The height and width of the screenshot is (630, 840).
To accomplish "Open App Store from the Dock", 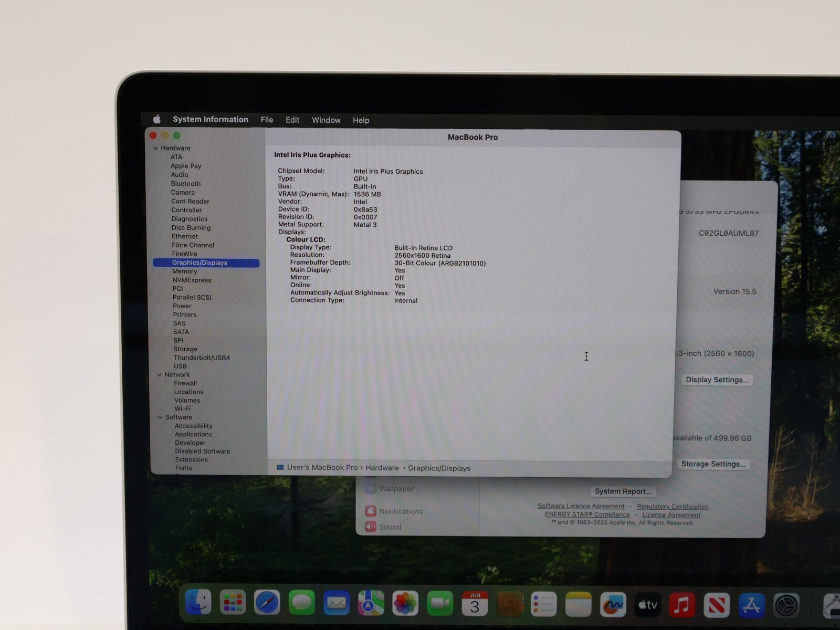I will (751, 605).
